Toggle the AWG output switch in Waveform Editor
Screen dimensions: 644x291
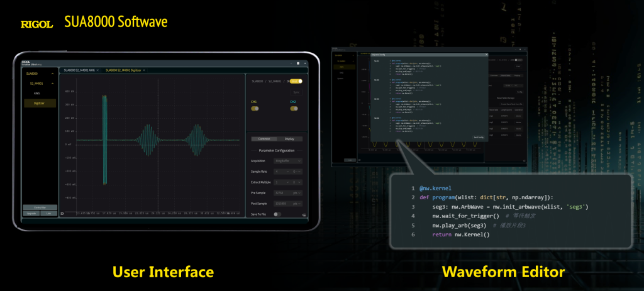tap(519, 60)
